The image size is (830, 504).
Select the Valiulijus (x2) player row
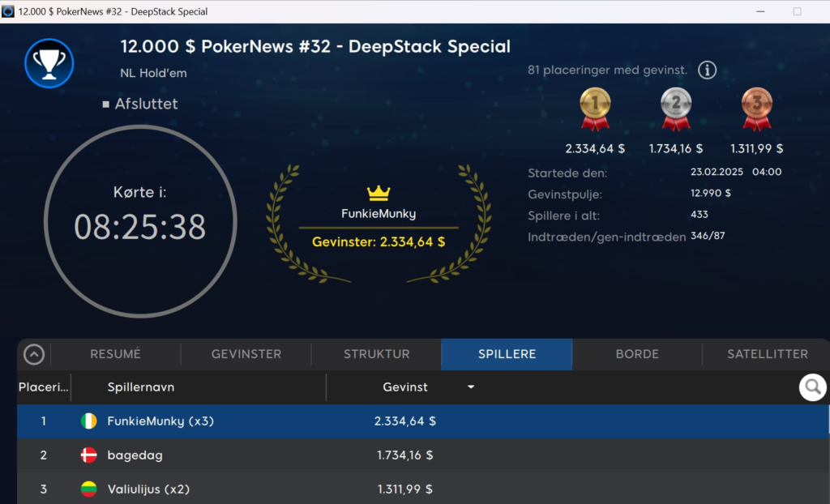click(x=422, y=489)
